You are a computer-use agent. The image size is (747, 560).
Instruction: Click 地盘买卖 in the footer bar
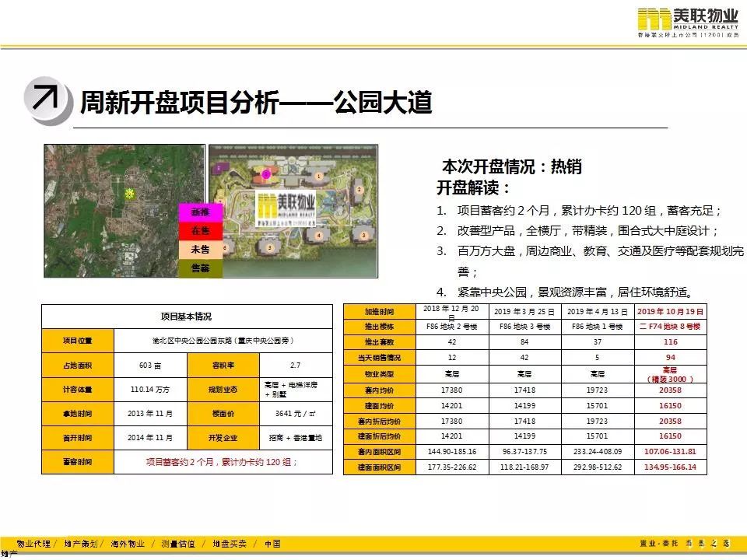(x=230, y=544)
